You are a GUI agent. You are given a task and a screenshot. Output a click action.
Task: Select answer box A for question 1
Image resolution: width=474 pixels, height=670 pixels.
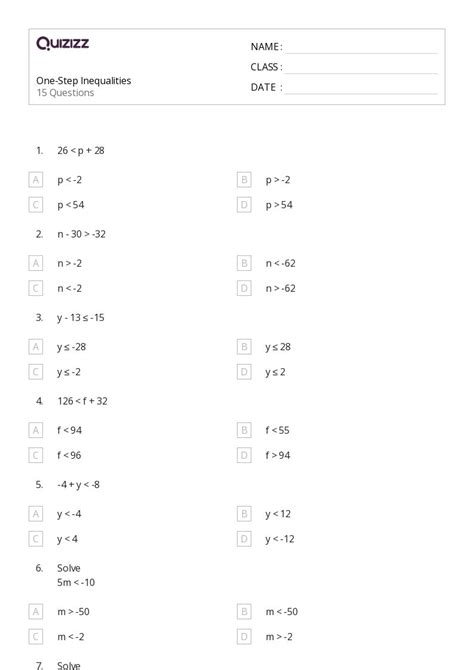click(x=35, y=180)
